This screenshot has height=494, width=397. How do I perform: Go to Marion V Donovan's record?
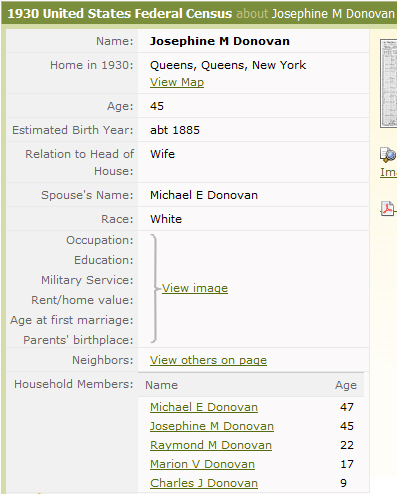pos(202,464)
